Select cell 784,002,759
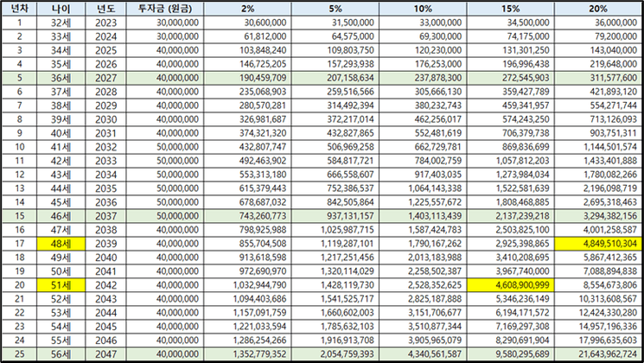Viewport: 644px width, 363px height. coord(423,161)
